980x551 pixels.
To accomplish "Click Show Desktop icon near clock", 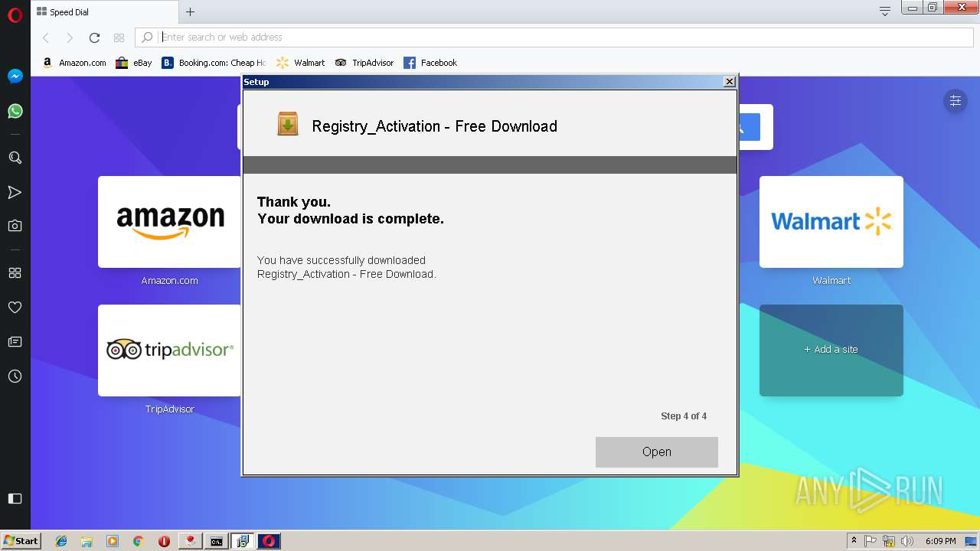I will 972,541.
